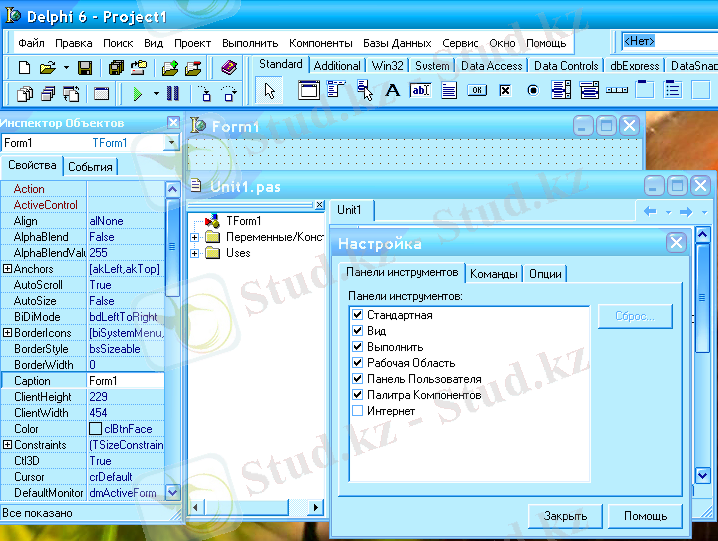Click the Сброс... button

pyautogui.click(x=635, y=317)
